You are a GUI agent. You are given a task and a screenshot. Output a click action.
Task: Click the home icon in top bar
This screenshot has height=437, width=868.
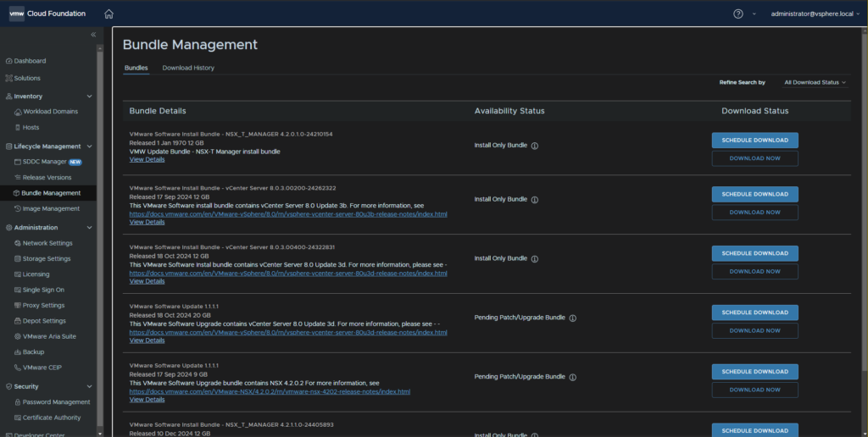pyautogui.click(x=109, y=14)
